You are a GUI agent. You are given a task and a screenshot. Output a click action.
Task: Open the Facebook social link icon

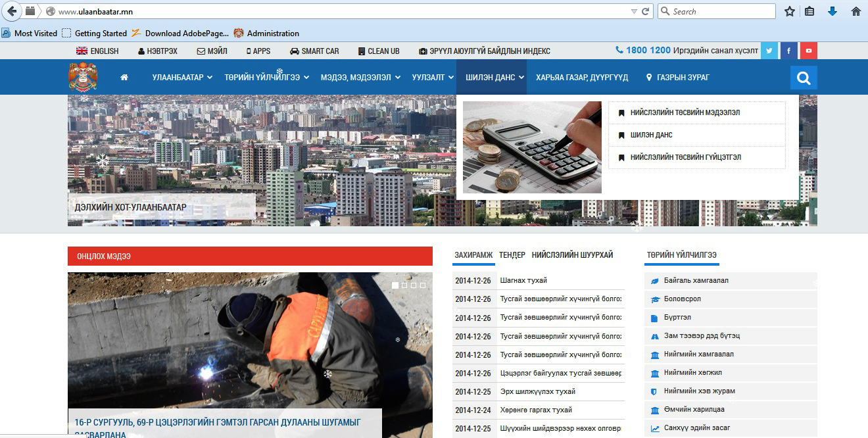click(x=789, y=51)
